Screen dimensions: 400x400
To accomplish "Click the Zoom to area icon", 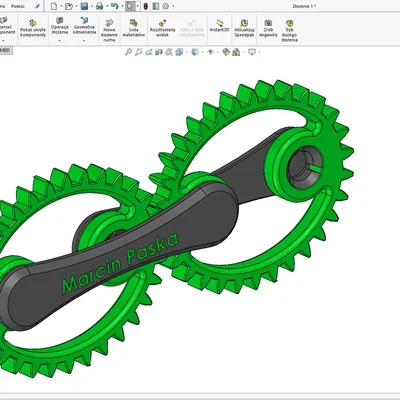I will (x=138, y=52).
